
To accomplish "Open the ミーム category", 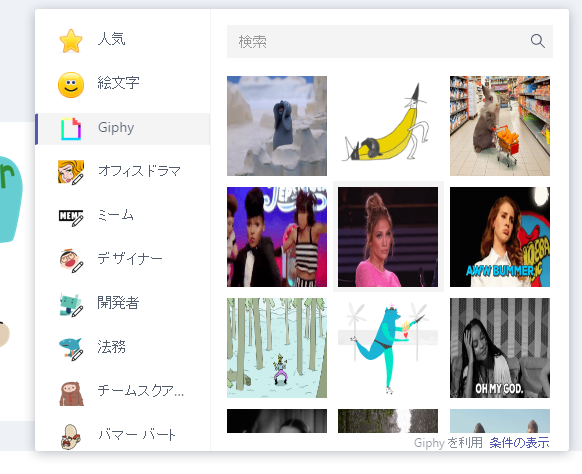I will pos(115,215).
